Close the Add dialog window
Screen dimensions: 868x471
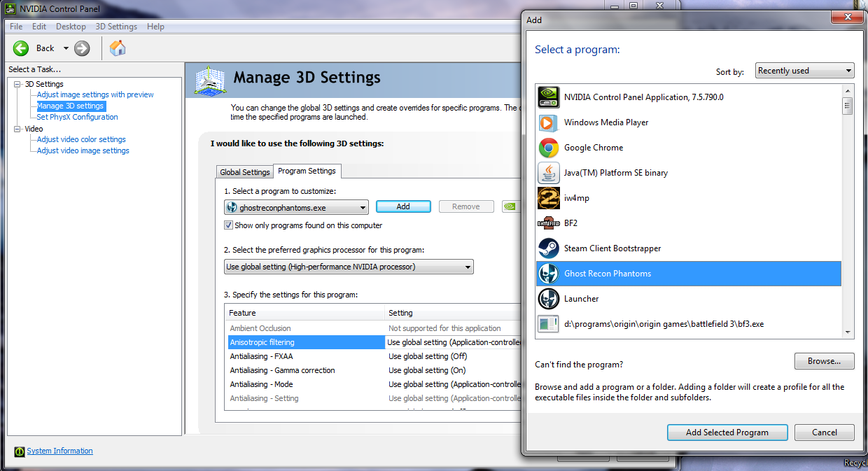coord(848,17)
